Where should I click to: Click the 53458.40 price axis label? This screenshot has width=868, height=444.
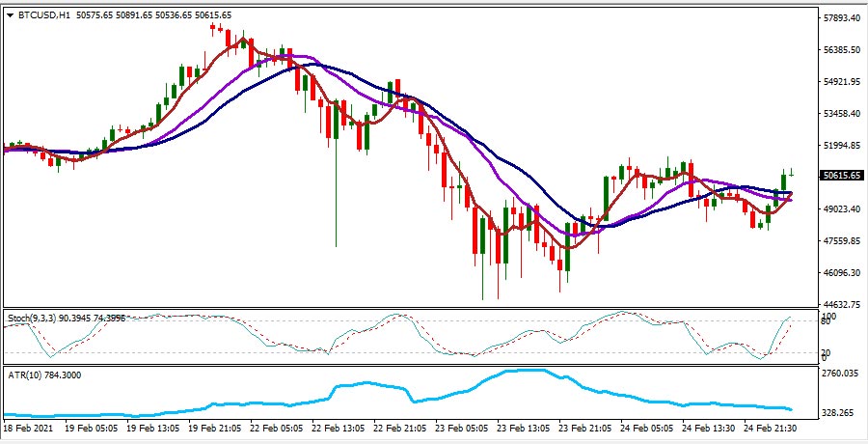pyautogui.click(x=840, y=114)
